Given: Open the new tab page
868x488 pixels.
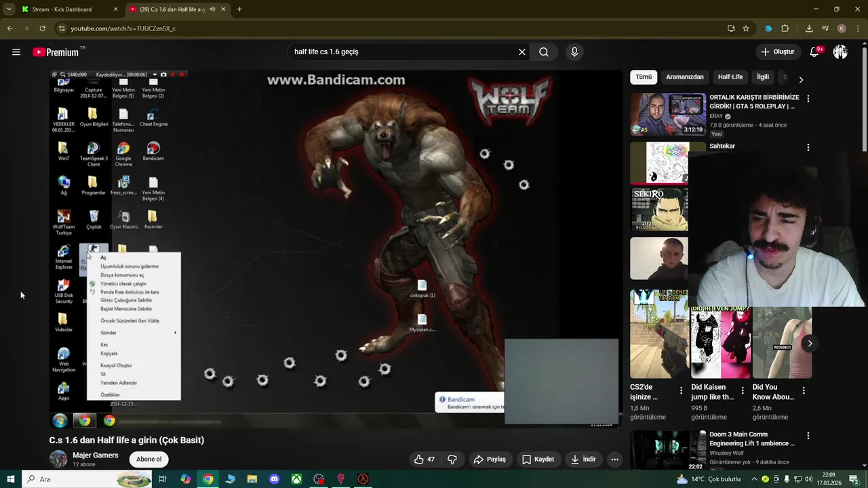Looking at the screenshot, I should (x=239, y=9).
